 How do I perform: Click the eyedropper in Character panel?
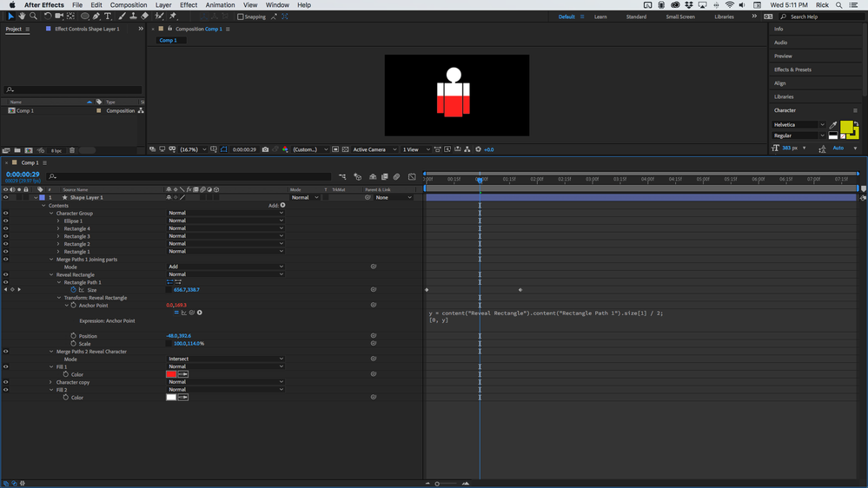click(x=832, y=125)
